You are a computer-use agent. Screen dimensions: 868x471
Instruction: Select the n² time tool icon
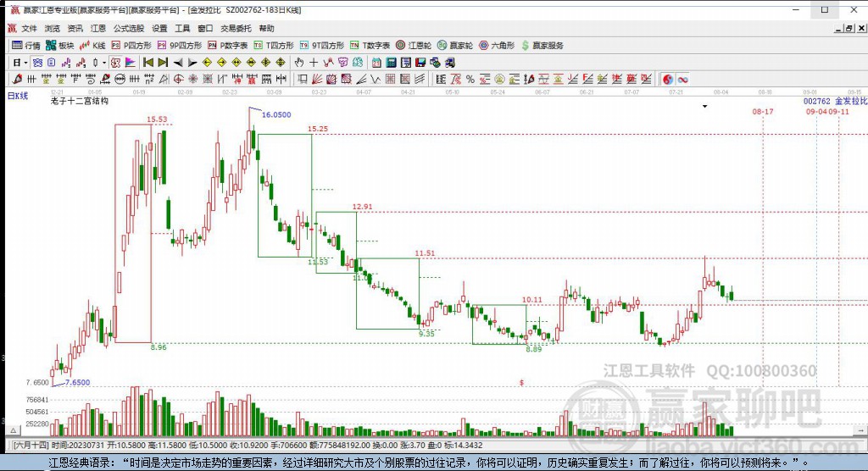point(149,79)
